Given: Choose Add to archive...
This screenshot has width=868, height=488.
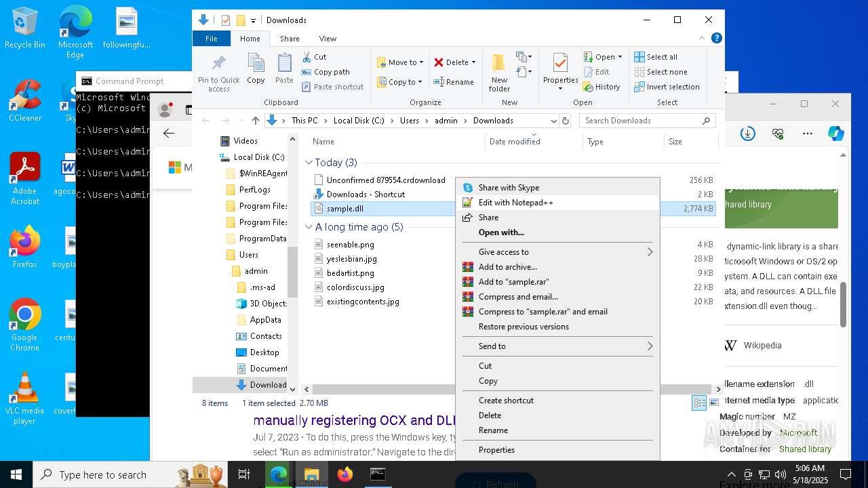Looking at the screenshot, I should click(557, 267).
